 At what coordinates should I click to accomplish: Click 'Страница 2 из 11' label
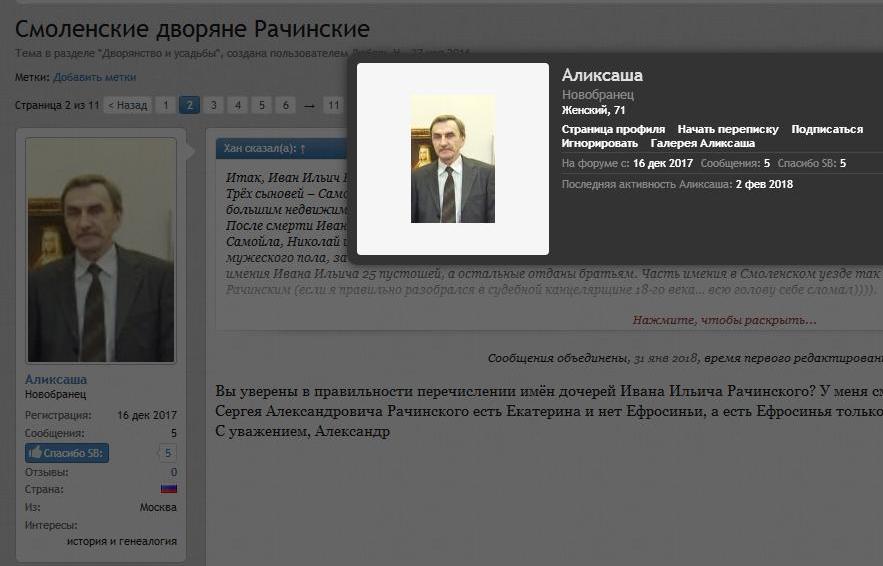(57, 105)
